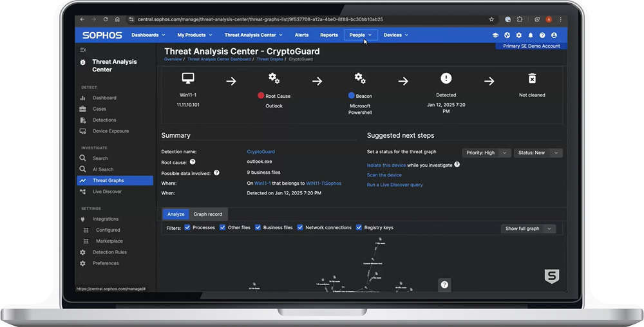Viewport: 644px width, 327px height.
Task: Expand the Status: New dropdown
Action: [x=538, y=153]
